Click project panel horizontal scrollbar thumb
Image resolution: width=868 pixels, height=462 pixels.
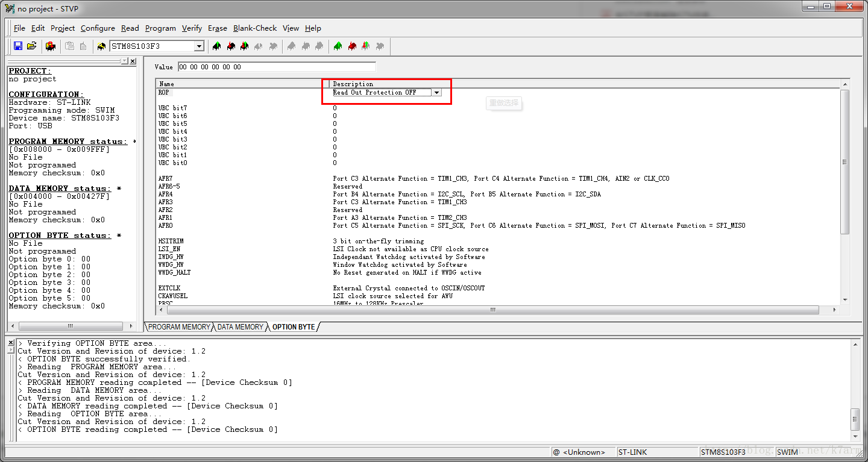[70, 326]
